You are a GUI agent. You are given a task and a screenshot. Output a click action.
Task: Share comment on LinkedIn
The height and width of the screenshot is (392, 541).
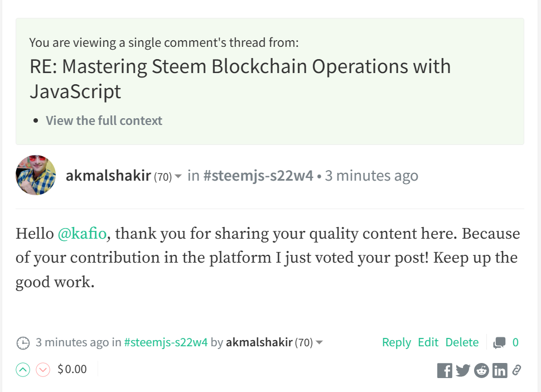500,371
